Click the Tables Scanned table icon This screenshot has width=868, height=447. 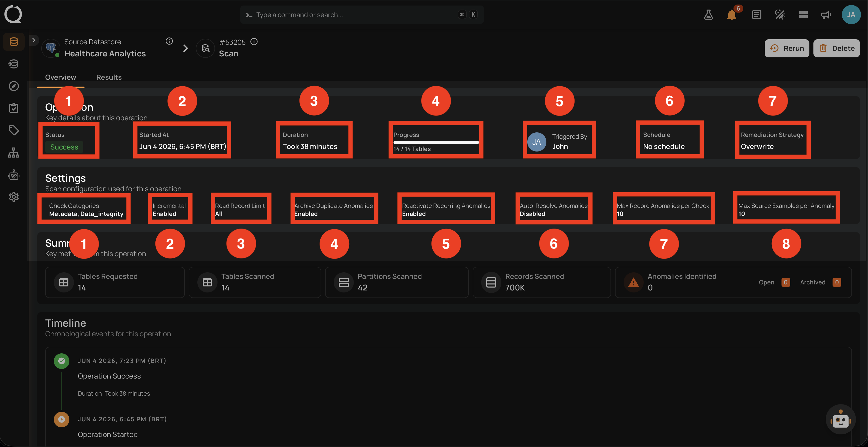(207, 282)
